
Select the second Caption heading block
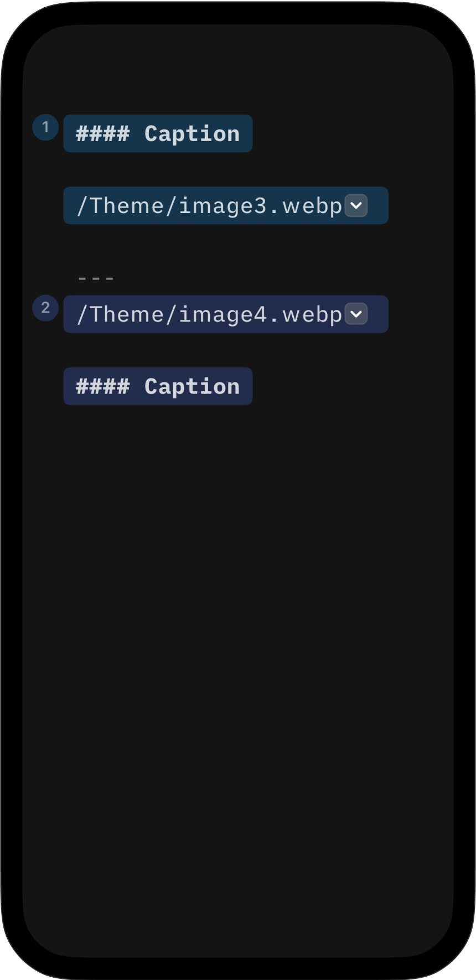pos(158,386)
